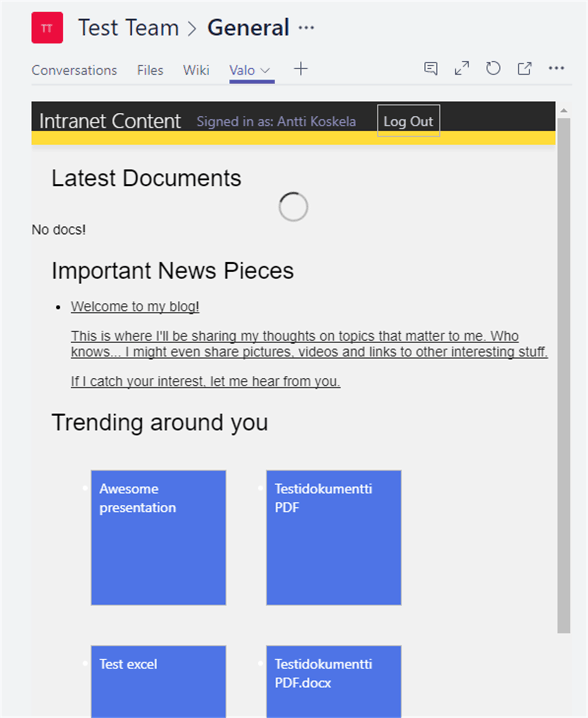Click the vertical scrollbar of intranet content
The width and height of the screenshot is (588, 718).
[x=563, y=372]
